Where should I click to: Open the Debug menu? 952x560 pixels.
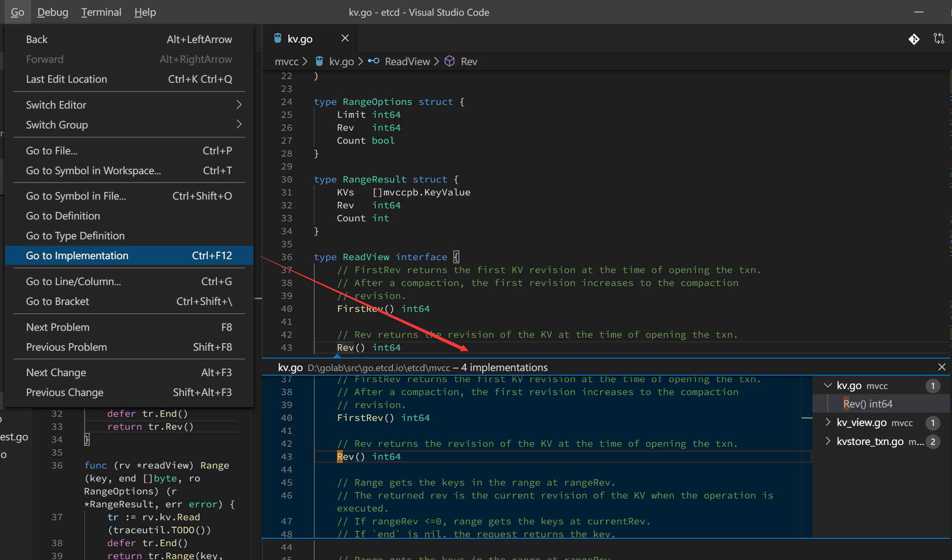click(53, 12)
